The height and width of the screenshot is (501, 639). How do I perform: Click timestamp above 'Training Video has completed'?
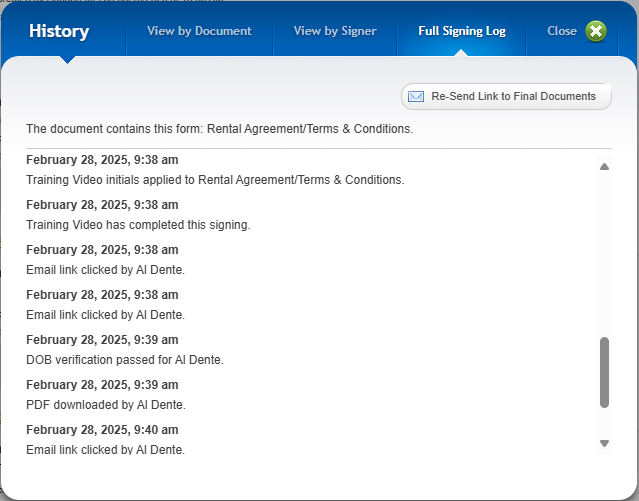(102, 205)
